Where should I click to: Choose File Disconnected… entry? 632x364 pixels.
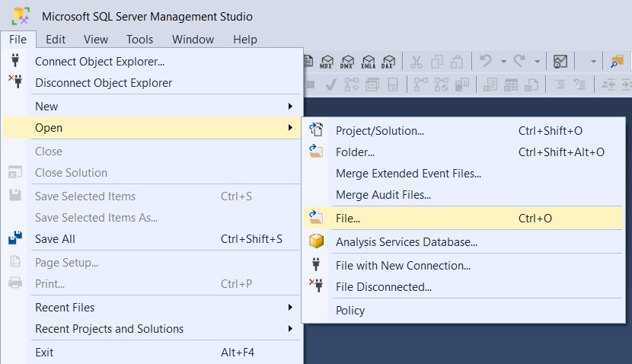click(464, 287)
